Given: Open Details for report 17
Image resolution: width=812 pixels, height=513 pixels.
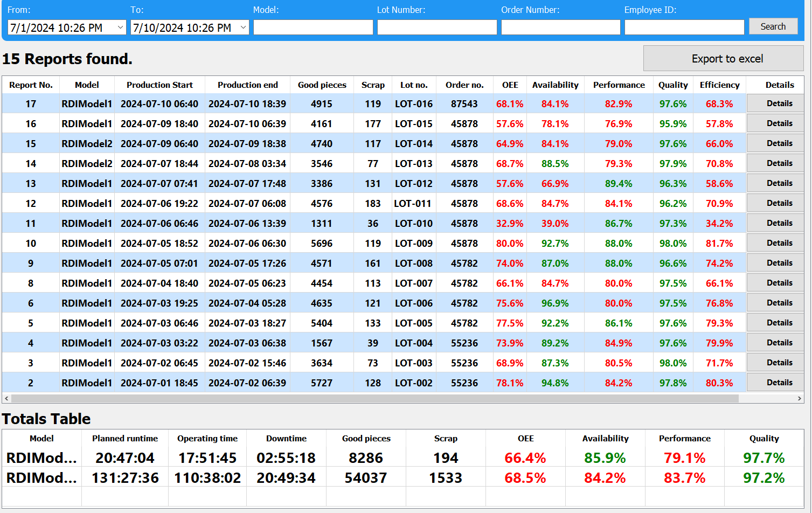Looking at the screenshot, I should point(779,103).
